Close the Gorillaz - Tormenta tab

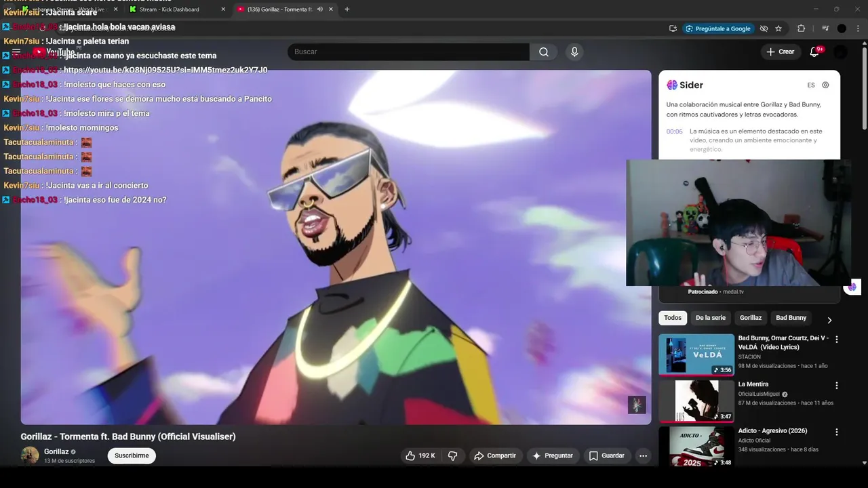[x=331, y=9]
